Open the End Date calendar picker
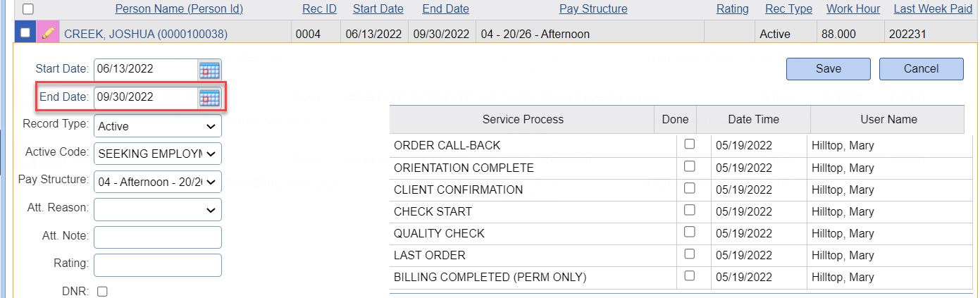The image size is (980, 298). pyautogui.click(x=210, y=98)
